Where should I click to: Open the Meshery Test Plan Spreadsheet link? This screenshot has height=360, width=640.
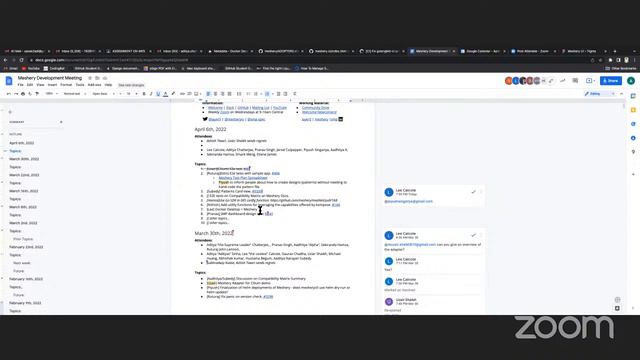(243, 178)
